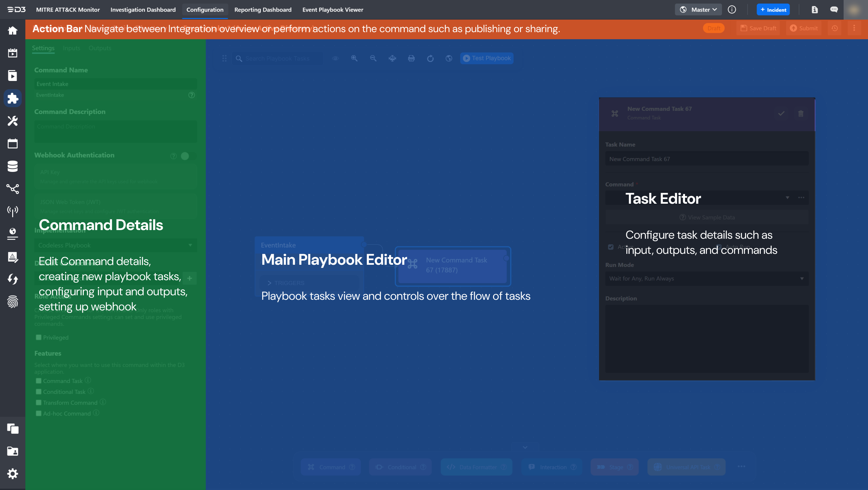Open the puzzle-piece integrations icon
The height and width of the screenshot is (490, 868).
13,98
